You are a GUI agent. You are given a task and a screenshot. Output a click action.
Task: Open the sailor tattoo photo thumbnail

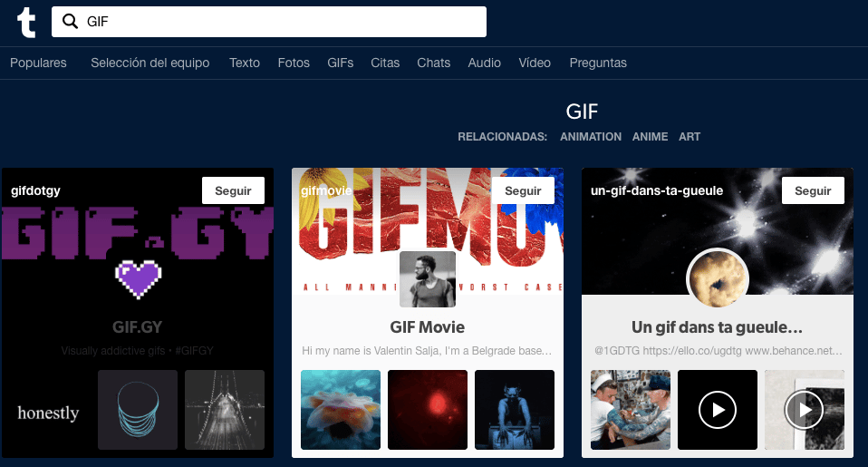[x=631, y=410]
